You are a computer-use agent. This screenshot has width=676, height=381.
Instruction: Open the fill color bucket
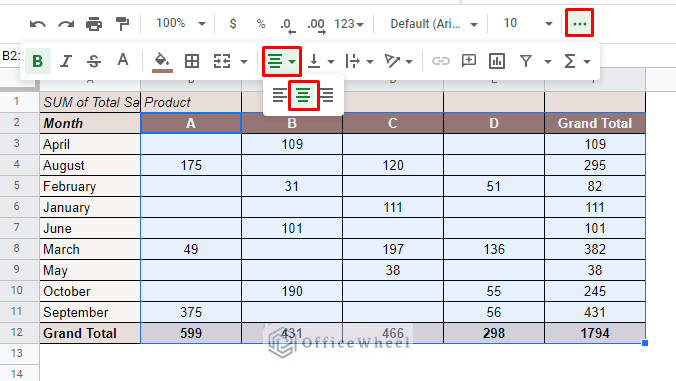coord(162,62)
